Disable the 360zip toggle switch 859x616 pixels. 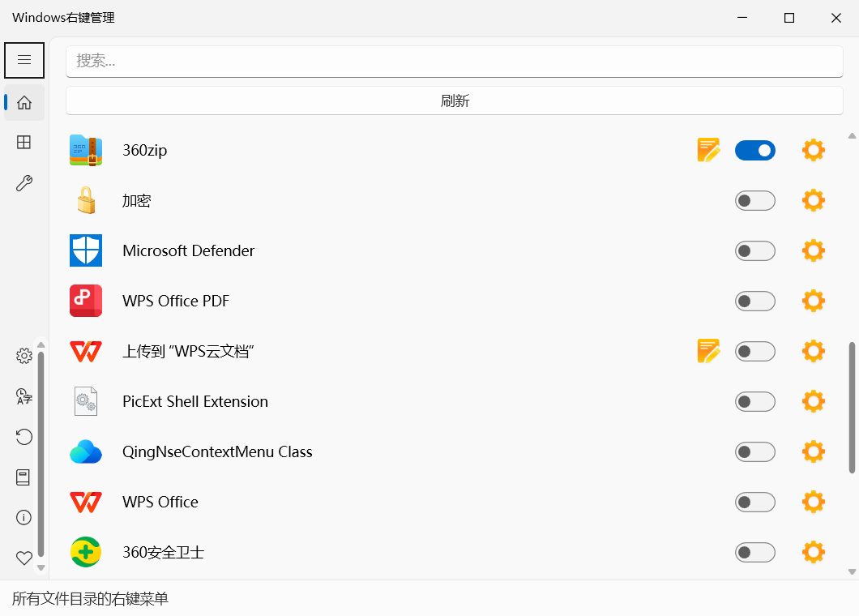pos(755,150)
